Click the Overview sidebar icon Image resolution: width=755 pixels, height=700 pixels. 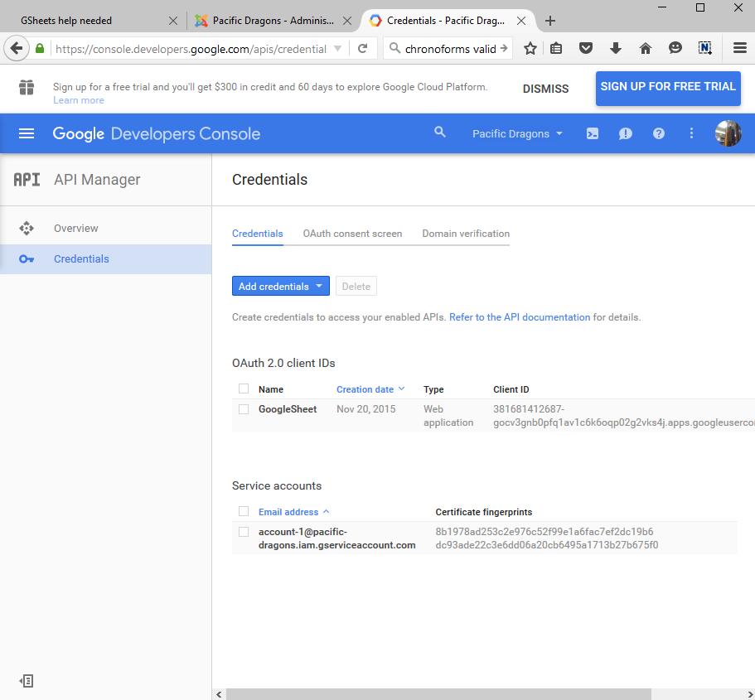[27, 228]
